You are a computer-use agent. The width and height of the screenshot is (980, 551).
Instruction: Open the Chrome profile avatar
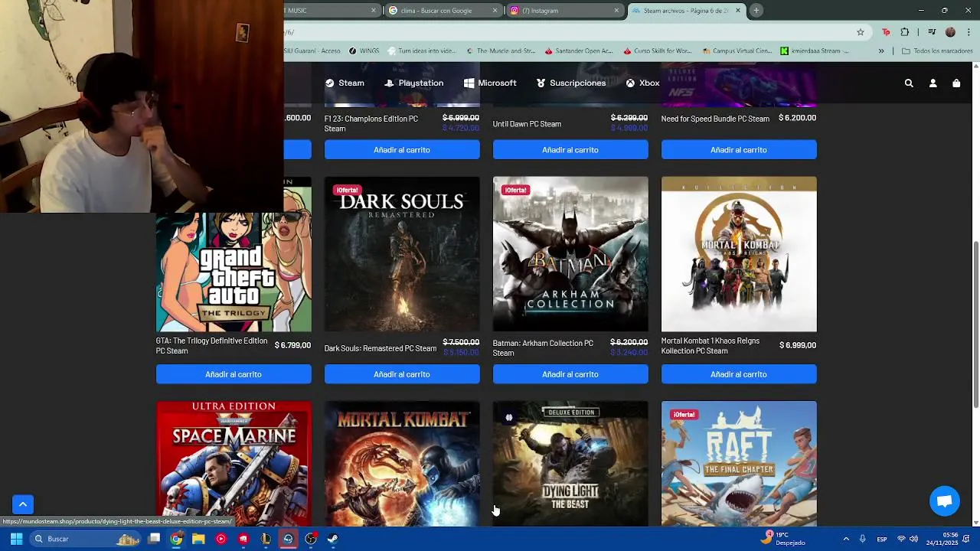[950, 32]
